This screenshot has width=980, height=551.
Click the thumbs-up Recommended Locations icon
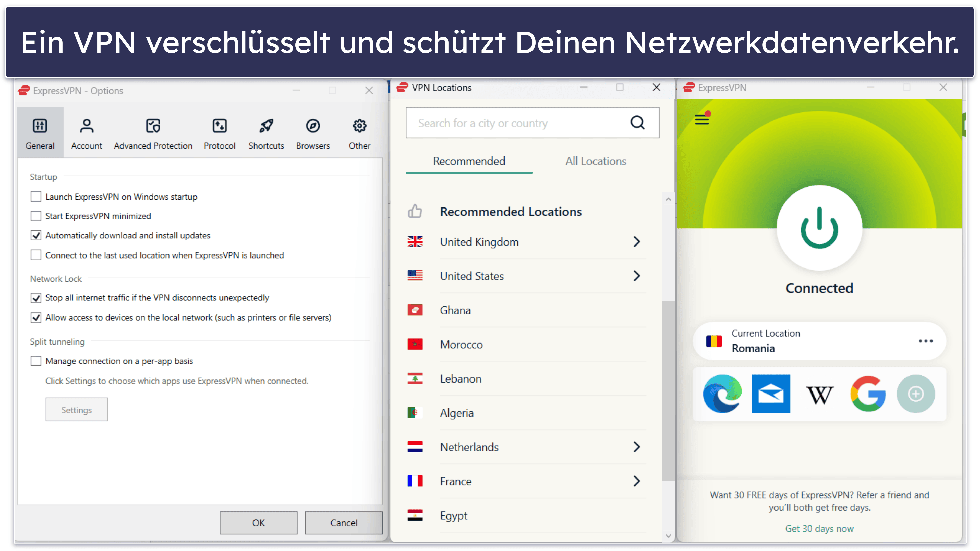click(x=415, y=211)
